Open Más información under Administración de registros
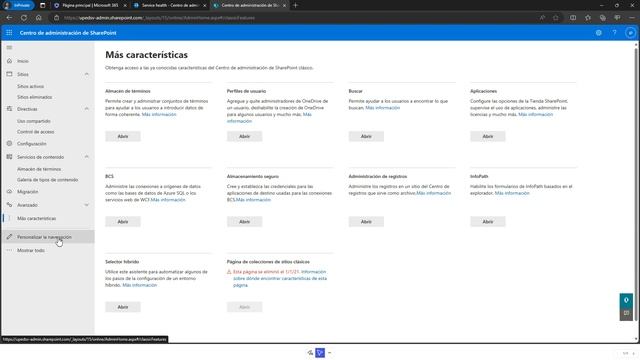The width and height of the screenshot is (640, 360). 434,193
